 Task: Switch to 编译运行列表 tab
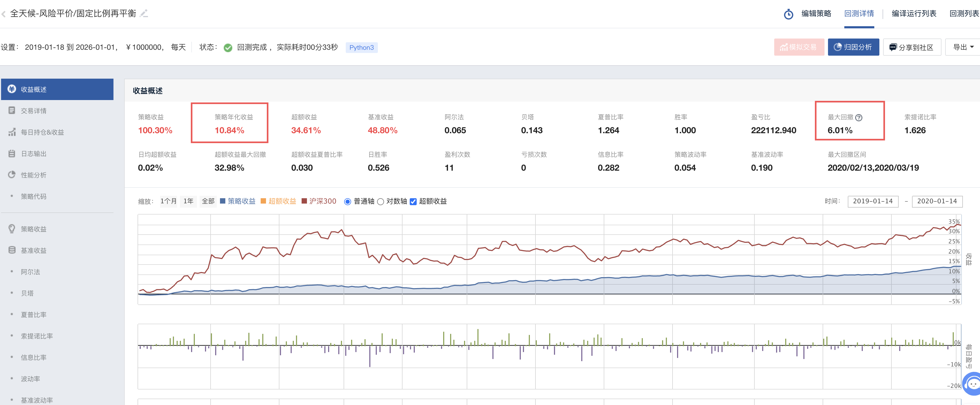pyautogui.click(x=914, y=14)
